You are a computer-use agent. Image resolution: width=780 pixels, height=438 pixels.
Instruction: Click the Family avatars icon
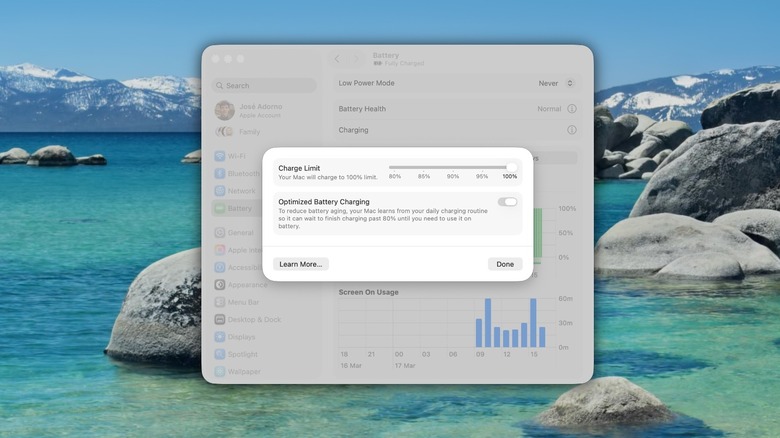(224, 131)
